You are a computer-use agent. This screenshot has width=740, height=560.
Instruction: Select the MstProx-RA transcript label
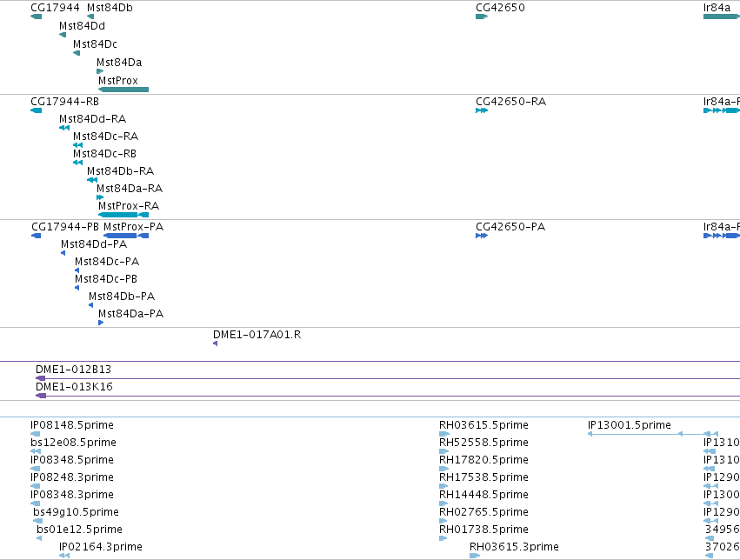(129, 206)
